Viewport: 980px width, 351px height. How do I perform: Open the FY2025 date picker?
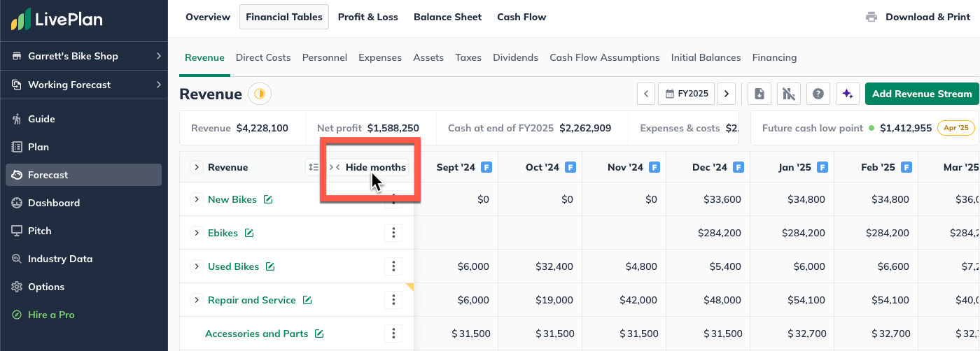(x=686, y=94)
